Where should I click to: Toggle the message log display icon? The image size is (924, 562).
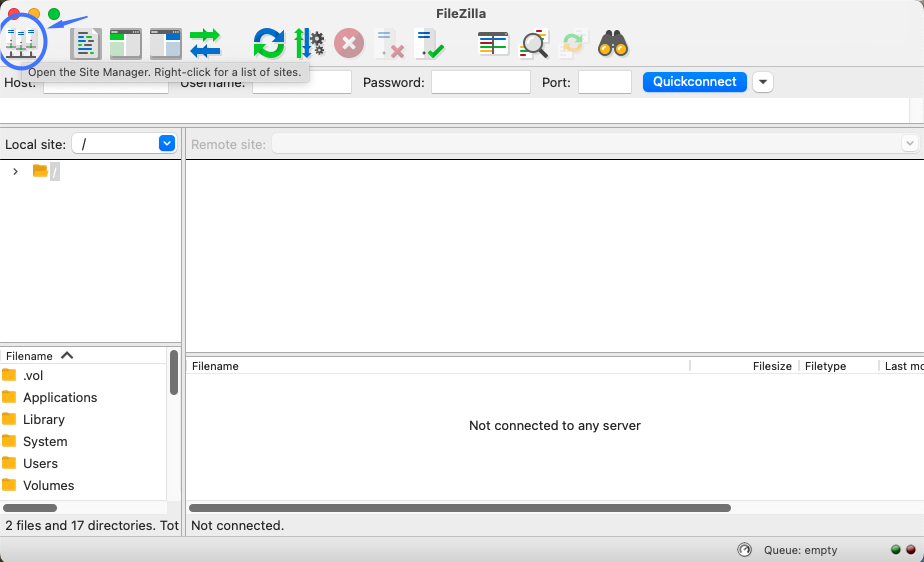coord(86,44)
